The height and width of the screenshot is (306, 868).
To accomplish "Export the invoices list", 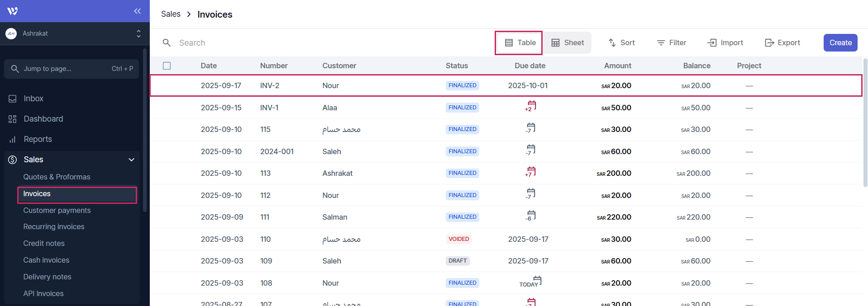I will [782, 42].
